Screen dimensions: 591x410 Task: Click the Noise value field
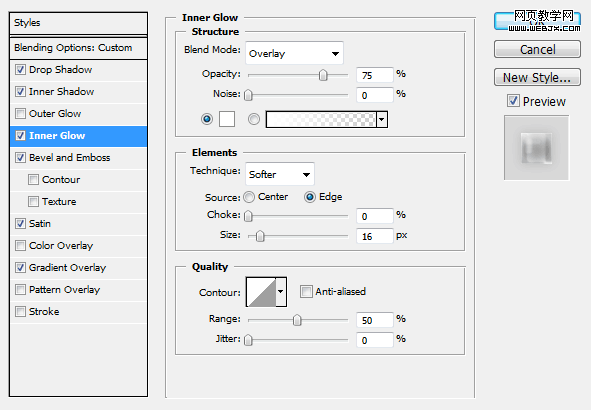(375, 95)
